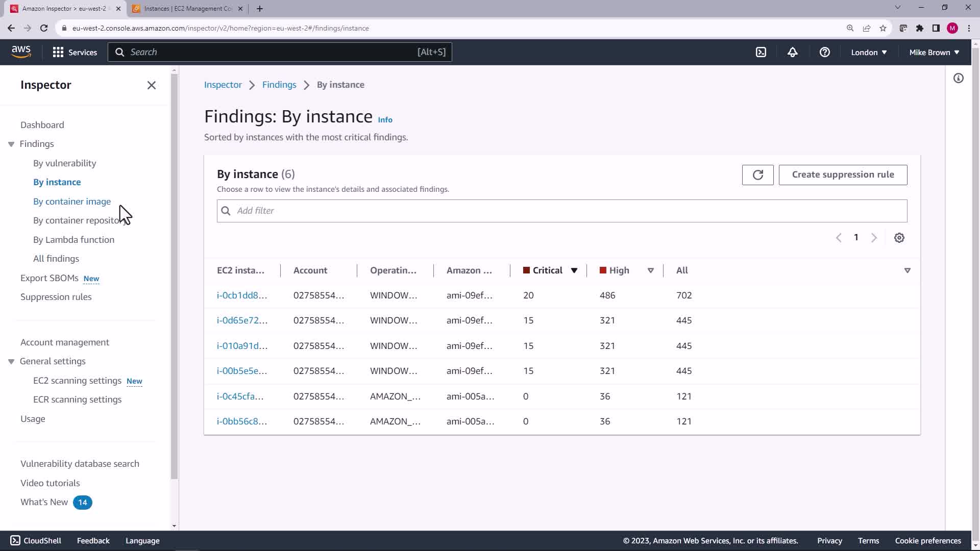Open the AWS CloudShell icon in top bar
This screenshot has width=980, height=551.
[x=761, y=52]
